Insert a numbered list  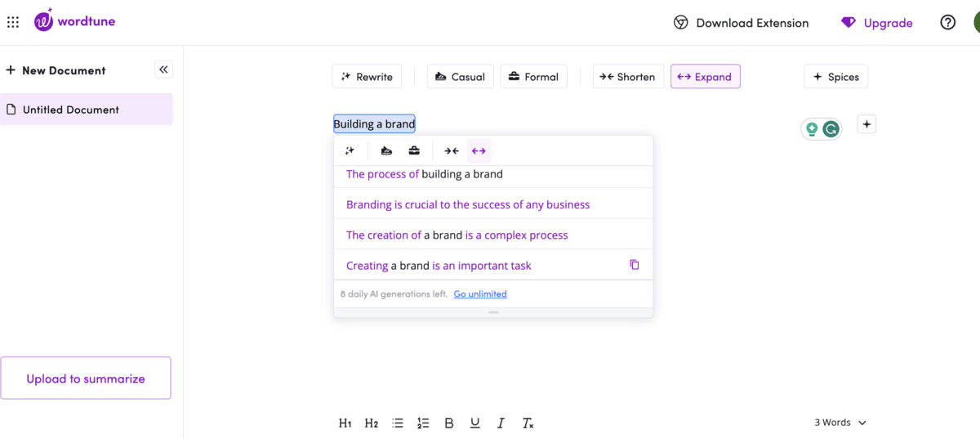tap(423, 423)
